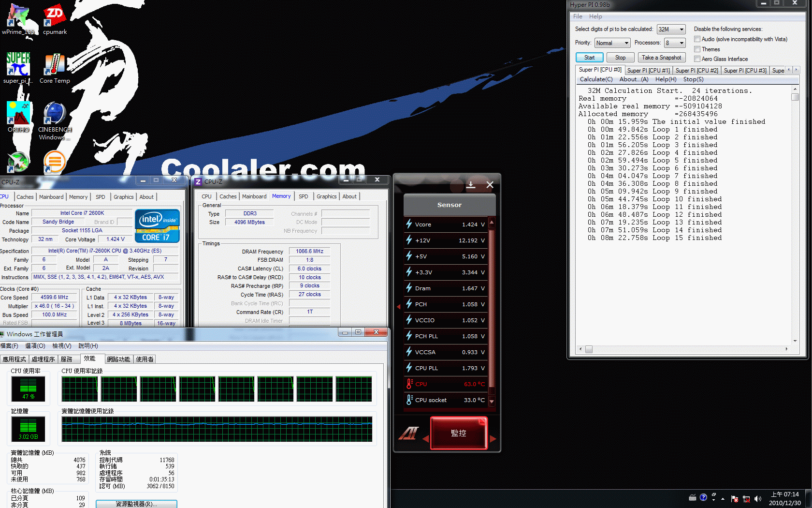The image size is (812, 508).
Task: Select 網路功能 tab in Task Manager
Action: tap(118, 359)
